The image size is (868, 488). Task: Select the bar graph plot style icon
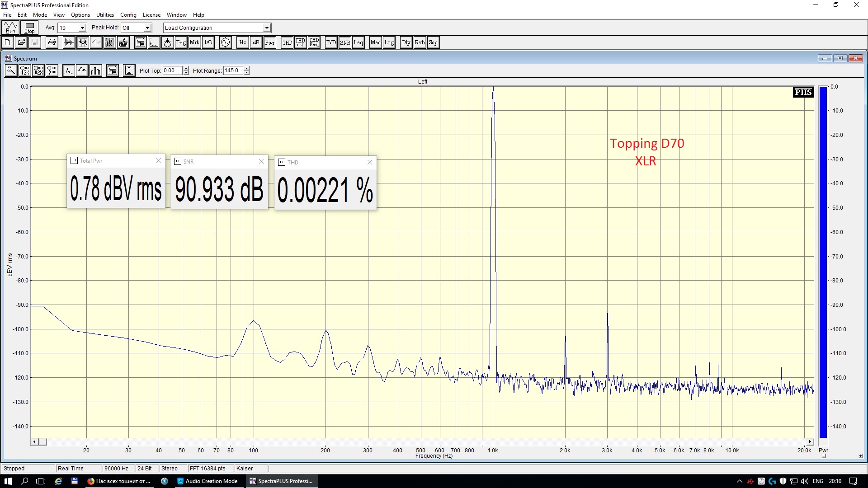[96, 70]
